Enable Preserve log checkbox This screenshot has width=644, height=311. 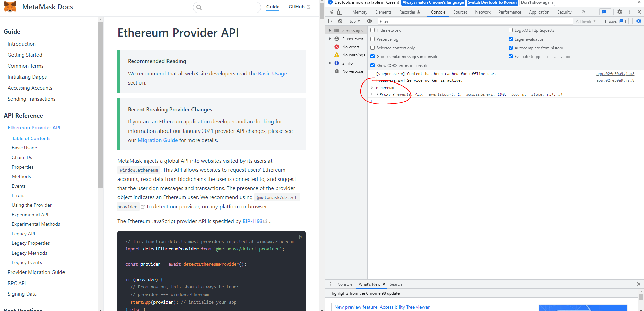(x=372, y=39)
